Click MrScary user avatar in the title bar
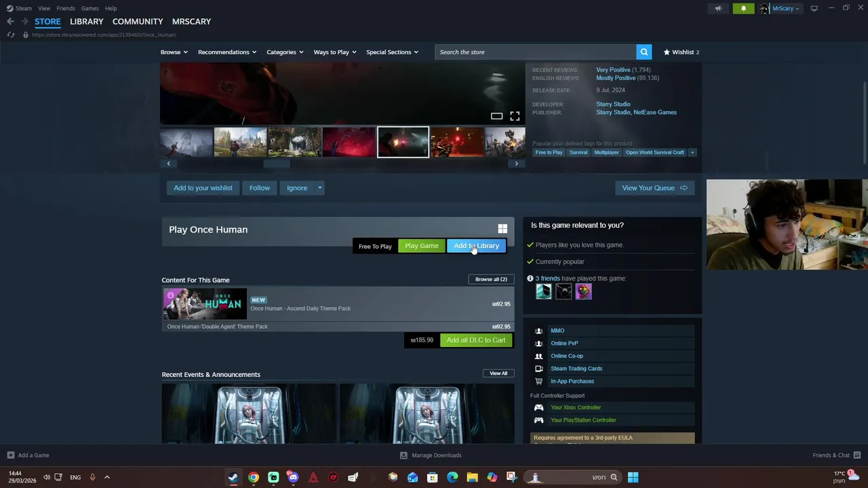868x488 pixels. (x=764, y=8)
